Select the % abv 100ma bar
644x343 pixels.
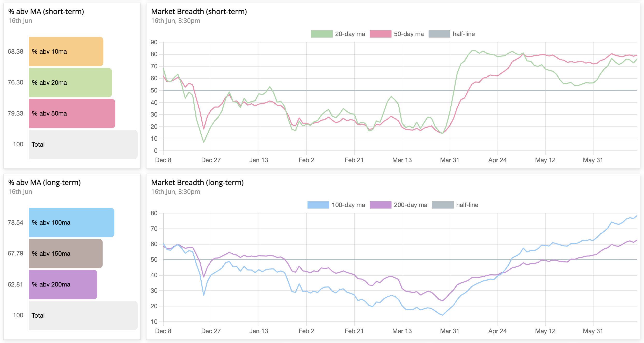(72, 223)
